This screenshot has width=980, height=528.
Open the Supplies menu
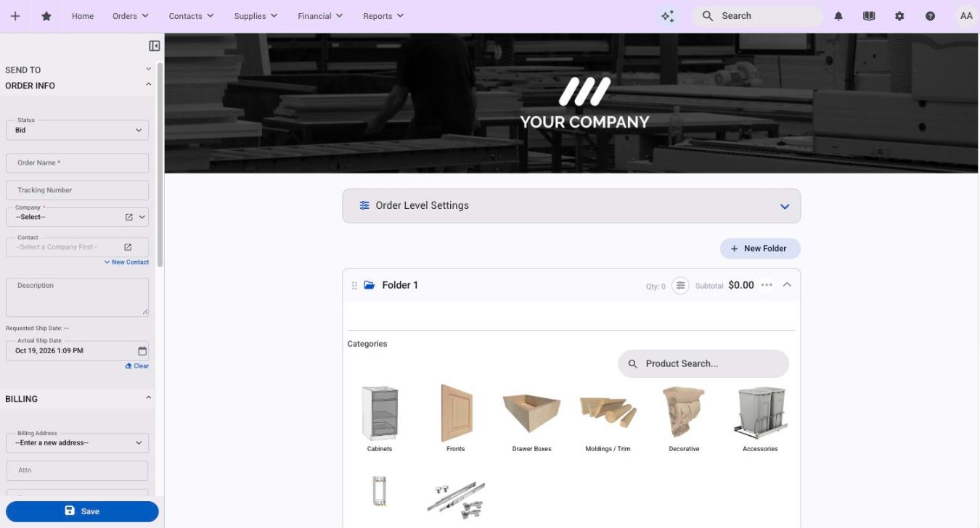tap(256, 16)
